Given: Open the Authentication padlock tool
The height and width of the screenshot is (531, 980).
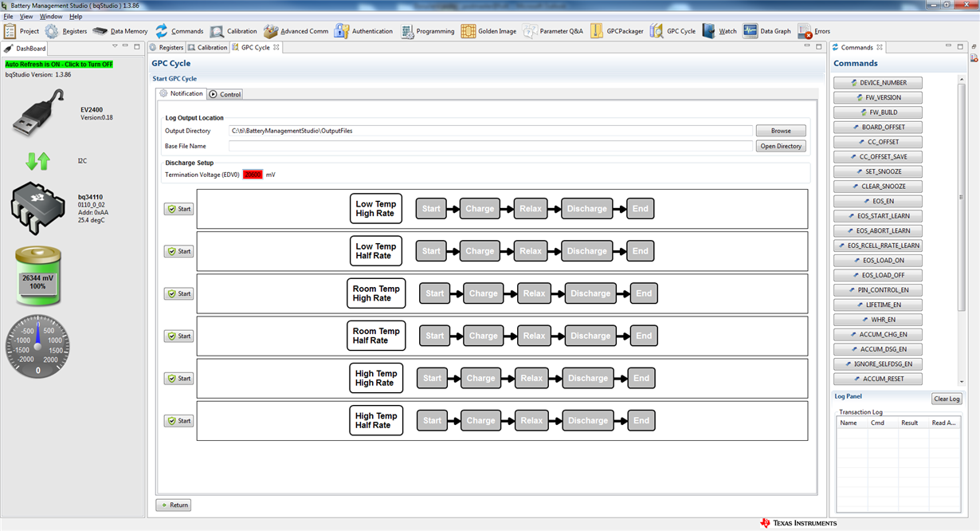Looking at the screenshot, I should click(x=363, y=31).
